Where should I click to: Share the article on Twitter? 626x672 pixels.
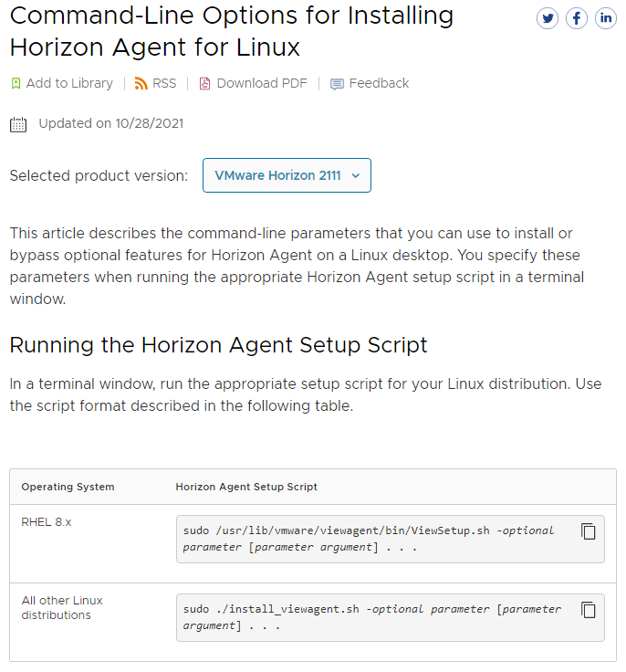coord(548,18)
